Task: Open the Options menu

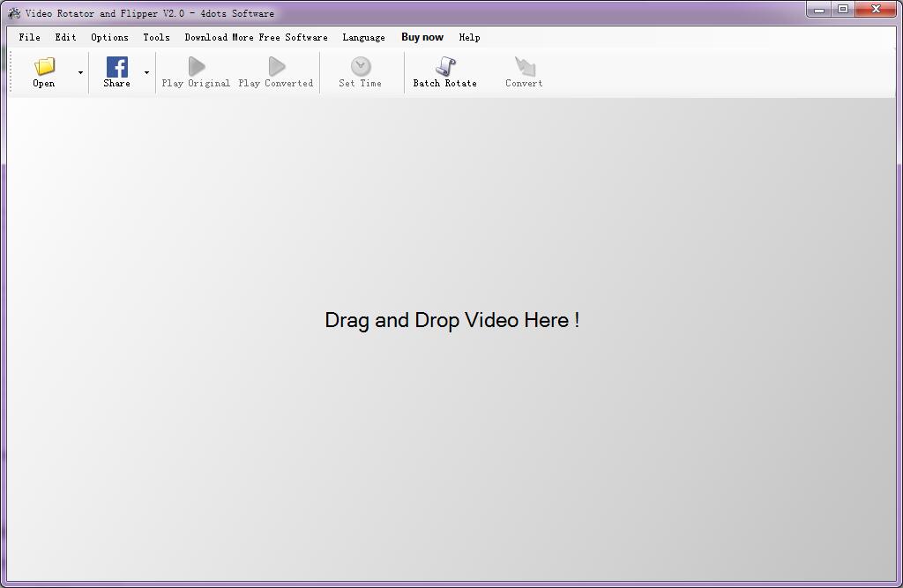Action: pos(109,37)
